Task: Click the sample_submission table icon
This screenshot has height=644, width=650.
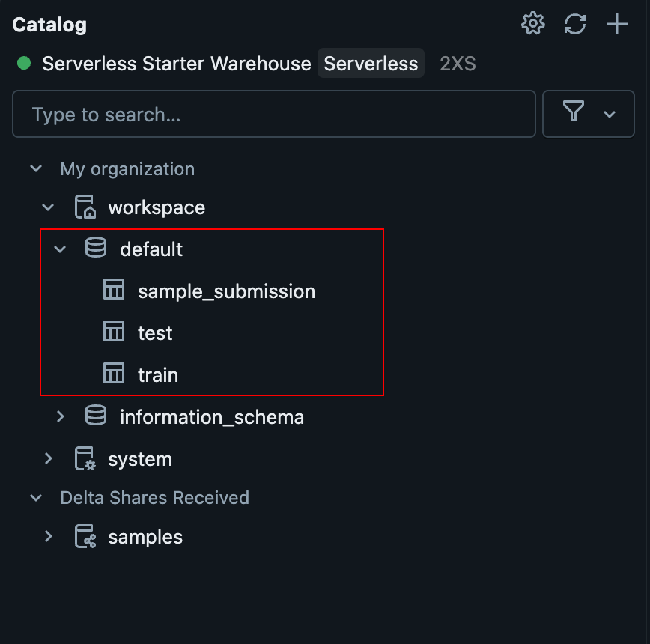Action: [x=114, y=289]
